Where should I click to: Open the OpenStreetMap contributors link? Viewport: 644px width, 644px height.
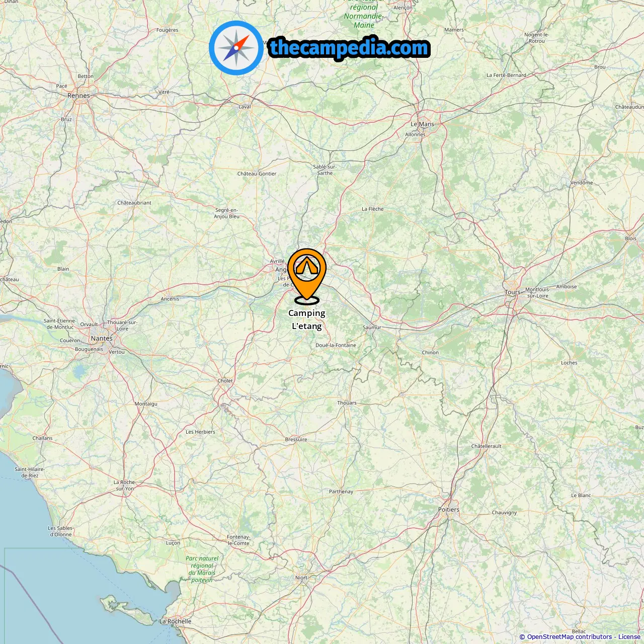(x=570, y=637)
